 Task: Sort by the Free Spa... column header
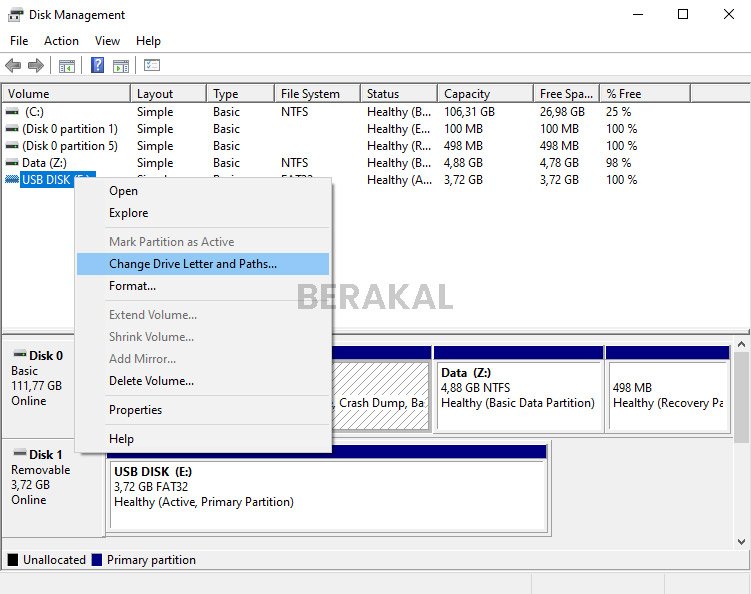(x=566, y=93)
